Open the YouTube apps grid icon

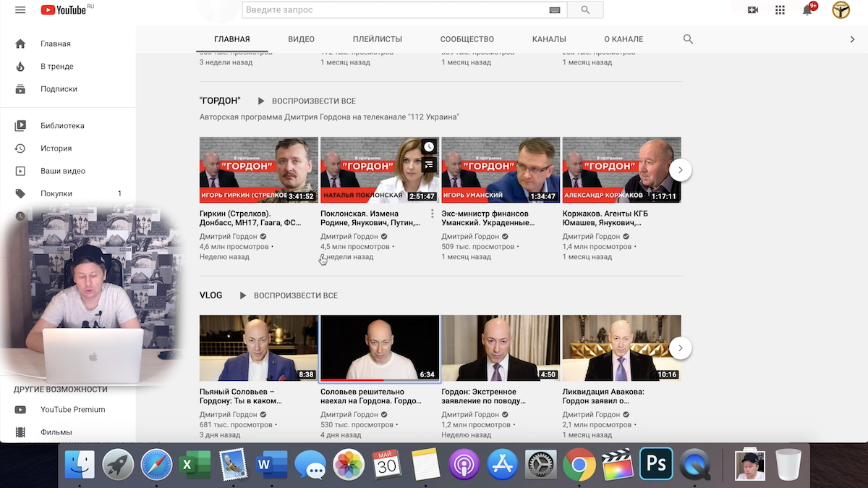[780, 10]
